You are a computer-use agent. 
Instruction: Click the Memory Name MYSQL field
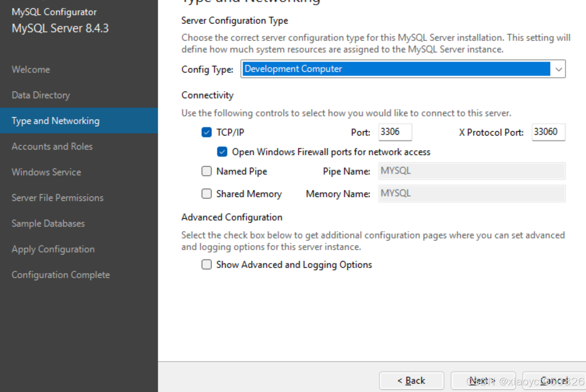click(x=472, y=193)
